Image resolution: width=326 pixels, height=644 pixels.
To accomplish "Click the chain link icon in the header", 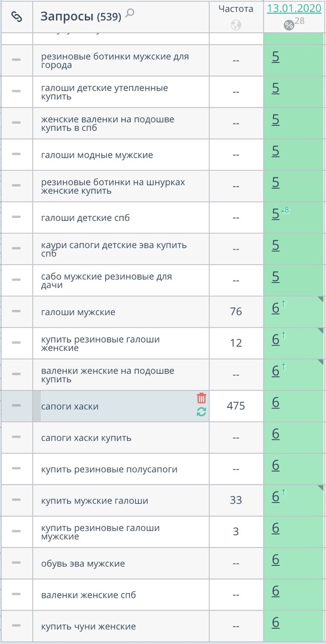I will [17, 15].
